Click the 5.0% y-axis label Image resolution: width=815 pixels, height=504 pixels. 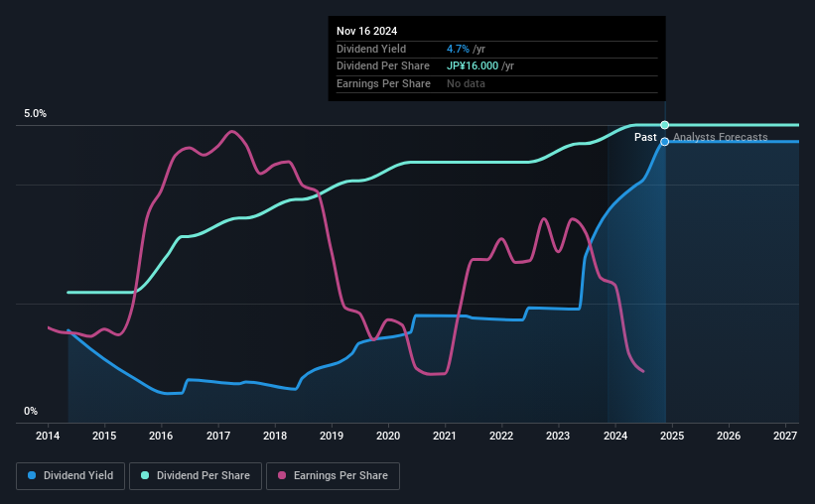(36, 114)
